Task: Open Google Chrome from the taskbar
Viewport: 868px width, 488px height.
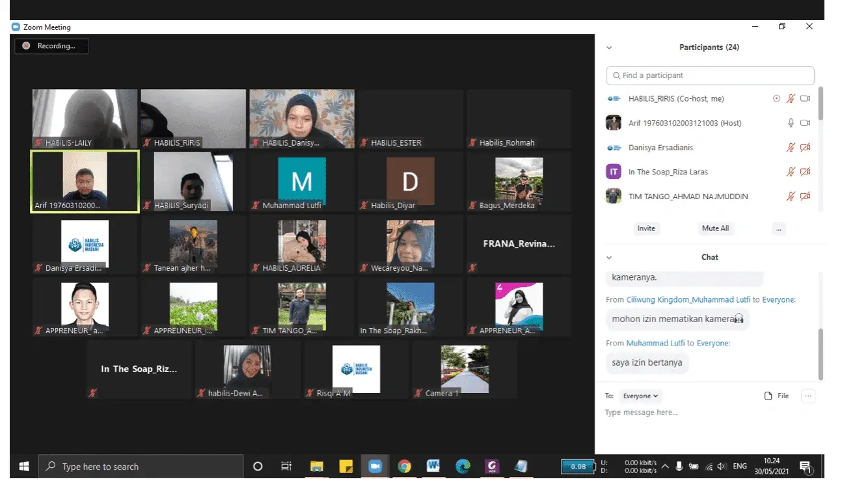Action: 405,466
